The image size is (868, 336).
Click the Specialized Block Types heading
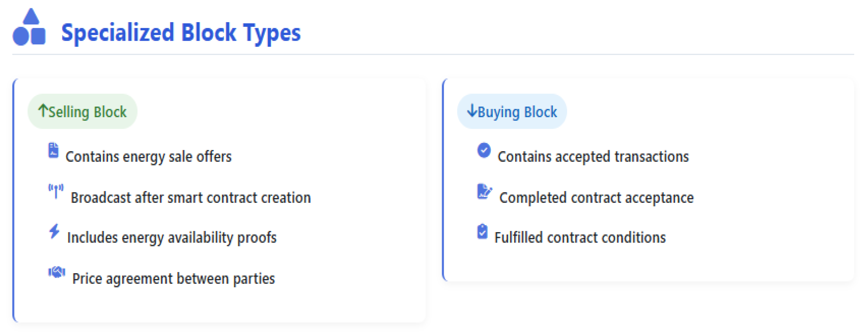point(181,33)
